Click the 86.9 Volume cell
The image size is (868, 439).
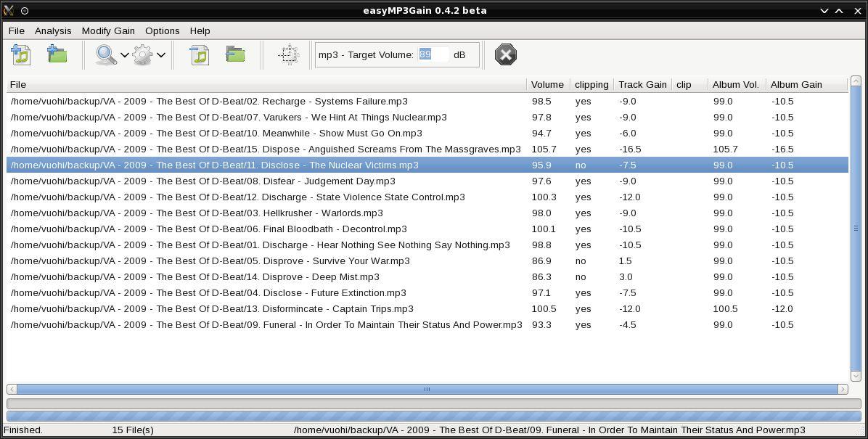pyautogui.click(x=541, y=260)
